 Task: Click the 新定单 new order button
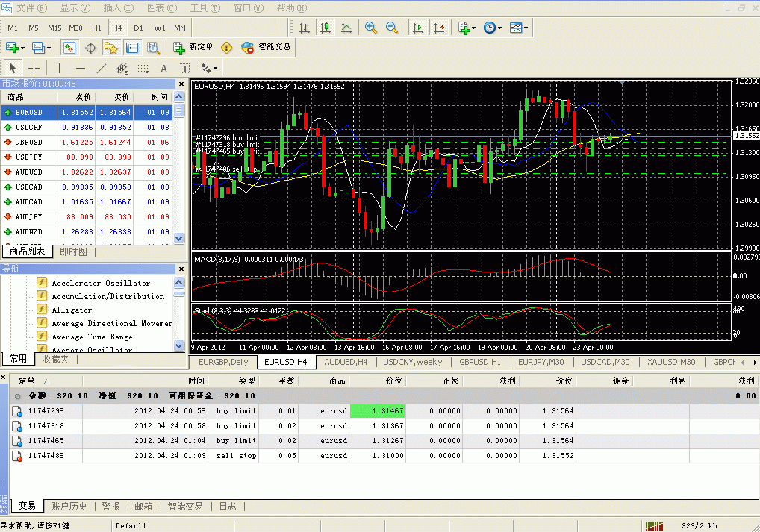[x=193, y=48]
